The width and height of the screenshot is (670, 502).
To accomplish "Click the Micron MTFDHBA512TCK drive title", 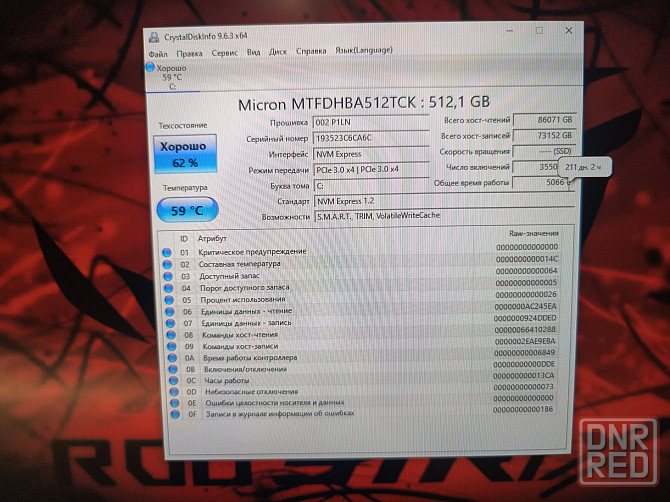I will click(x=364, y=103).
